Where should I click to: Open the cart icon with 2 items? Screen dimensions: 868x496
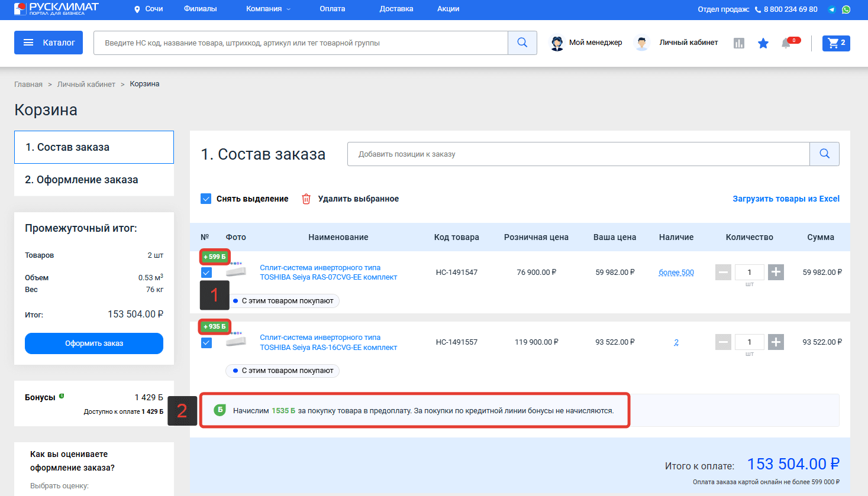836,43
